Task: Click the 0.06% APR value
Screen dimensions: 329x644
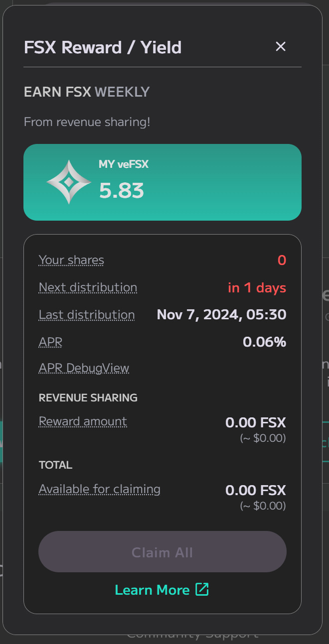Action: 264,342
